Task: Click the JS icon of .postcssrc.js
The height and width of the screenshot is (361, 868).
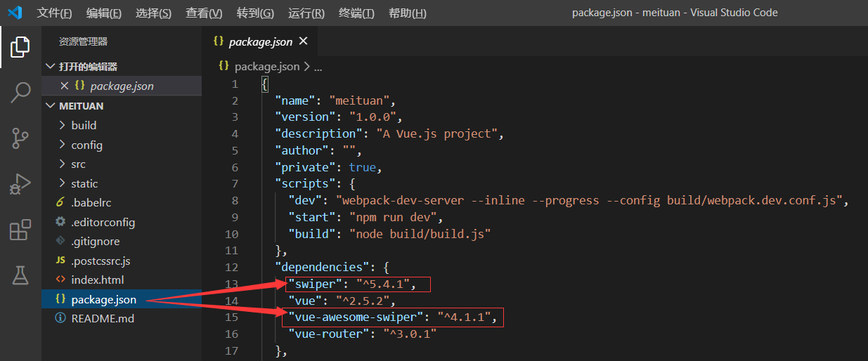Action: tap(60, 261)
